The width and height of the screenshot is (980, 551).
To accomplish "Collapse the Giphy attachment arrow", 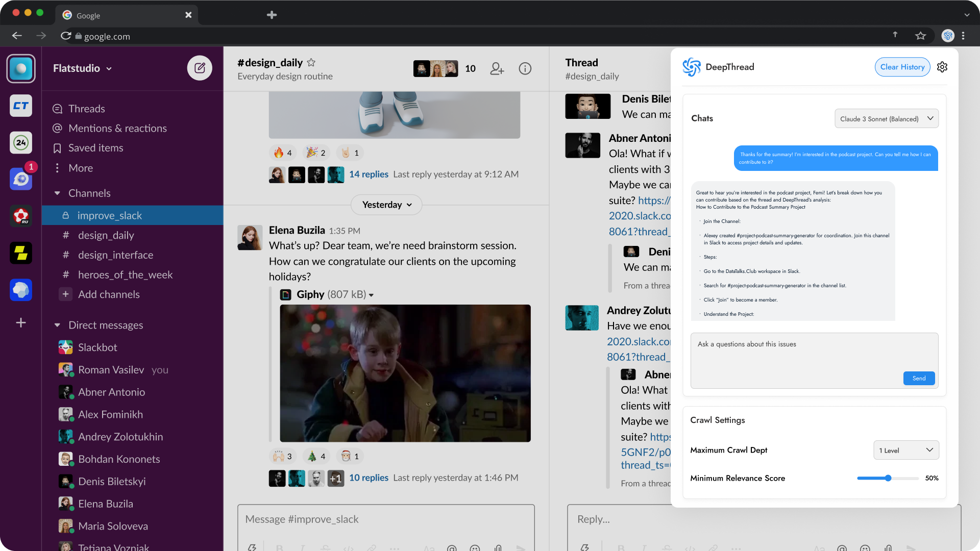I will pos(371,295).
